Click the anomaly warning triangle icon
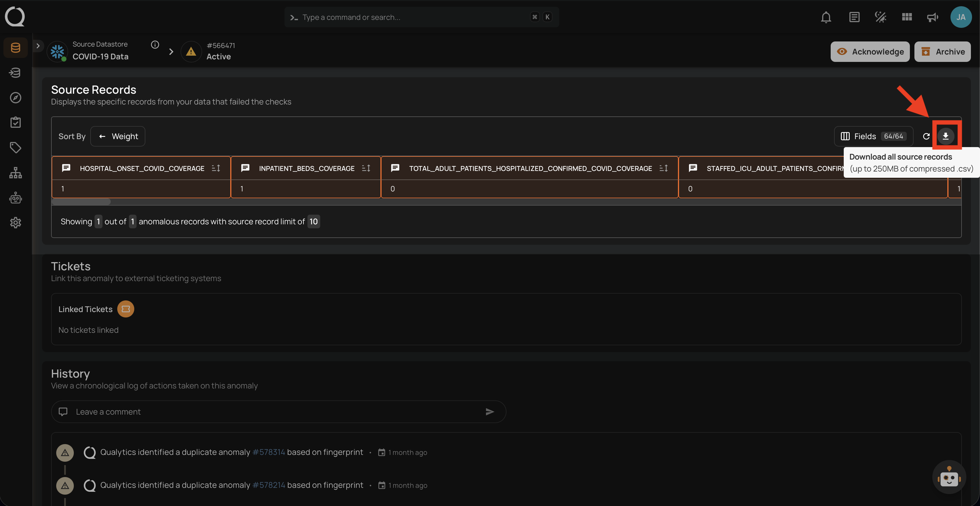 coord(191,51)
